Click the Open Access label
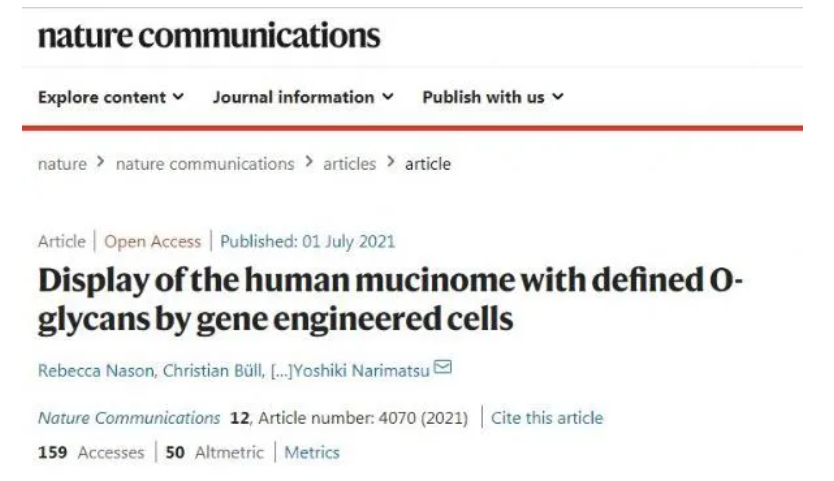 [x=153, y=242]
